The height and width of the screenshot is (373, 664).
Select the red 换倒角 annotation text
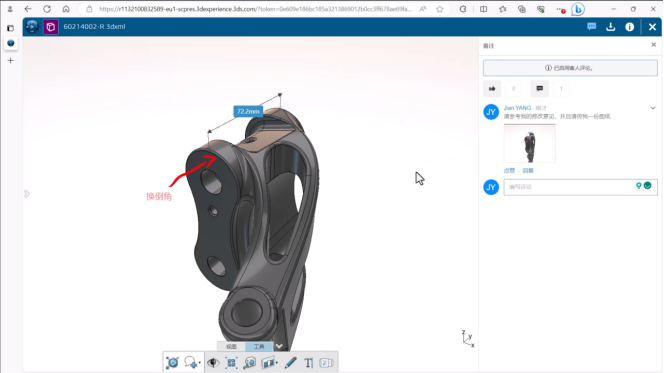(x=159, y=196)
